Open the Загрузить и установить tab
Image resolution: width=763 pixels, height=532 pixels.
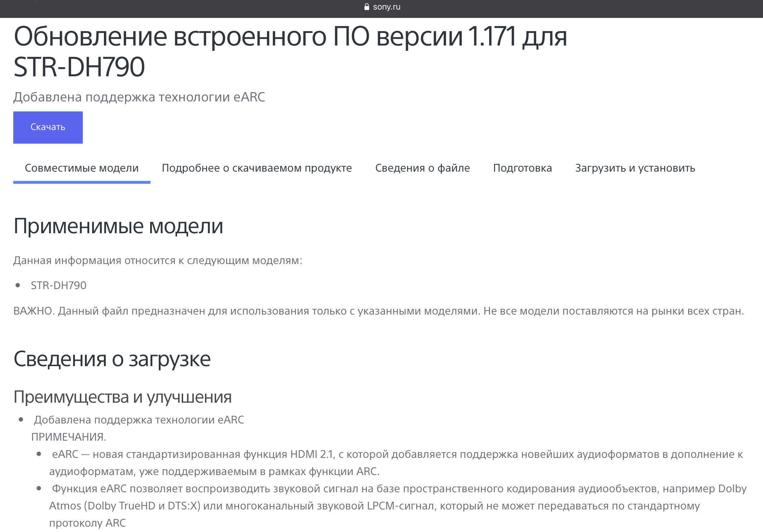point(635,168)
